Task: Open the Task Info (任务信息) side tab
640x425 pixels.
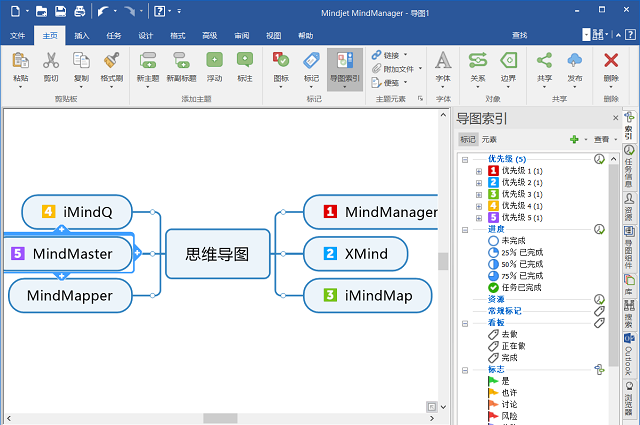Action: [629, 166]
